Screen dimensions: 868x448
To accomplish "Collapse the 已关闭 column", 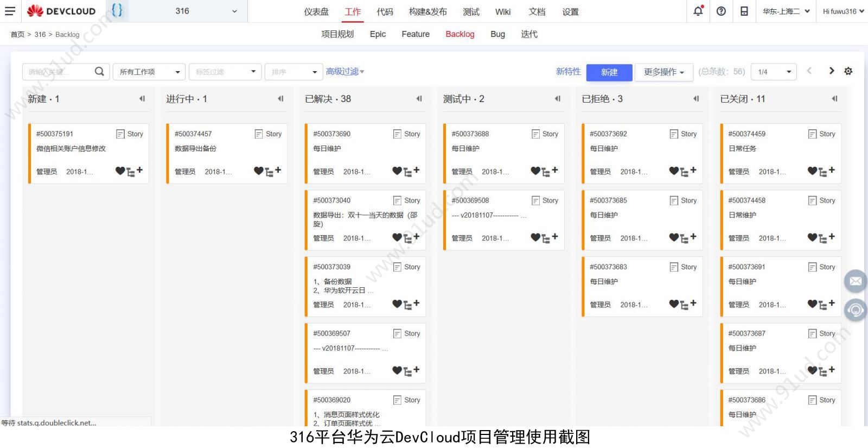I will click(834, 99).
